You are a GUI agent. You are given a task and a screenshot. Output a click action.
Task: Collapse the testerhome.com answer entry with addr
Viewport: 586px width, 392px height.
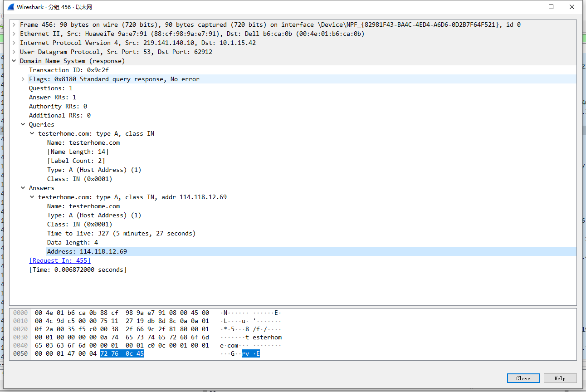point(32,197)
